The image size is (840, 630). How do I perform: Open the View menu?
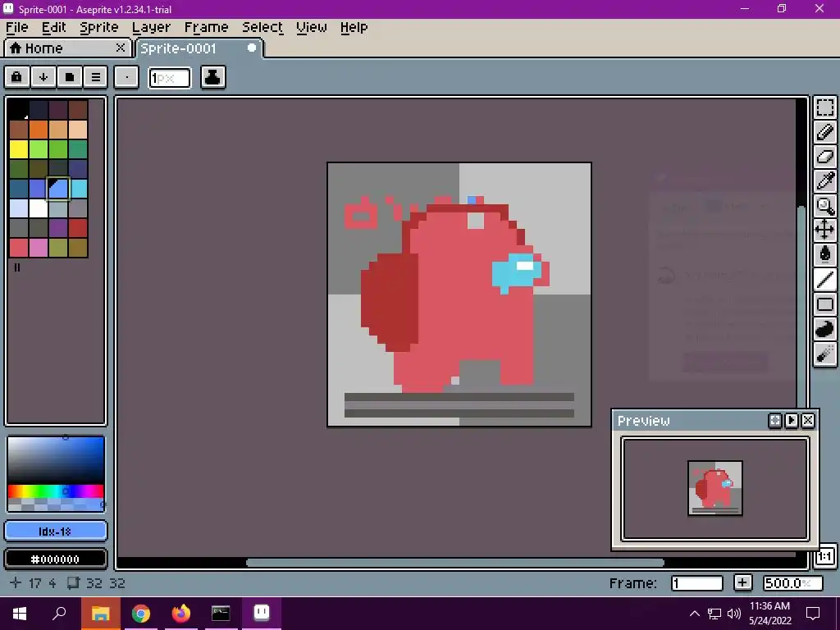(311, 27)
